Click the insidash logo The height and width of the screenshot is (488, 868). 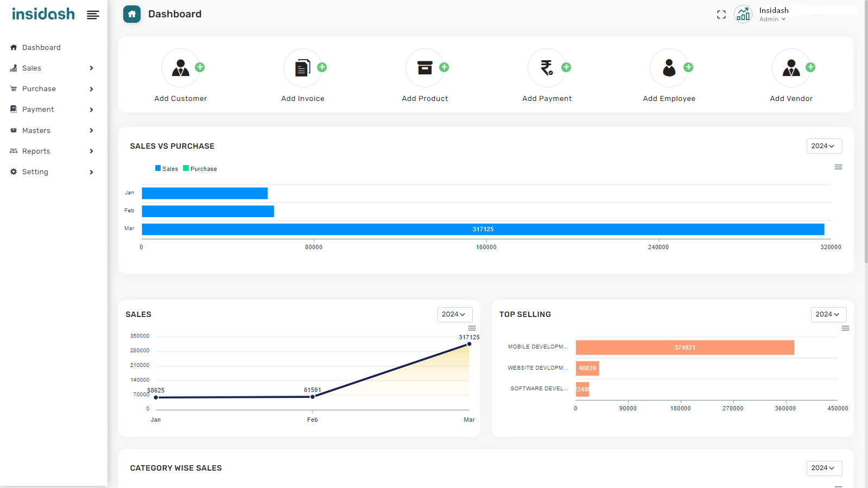pyautogui.click(x=43, y=14)
